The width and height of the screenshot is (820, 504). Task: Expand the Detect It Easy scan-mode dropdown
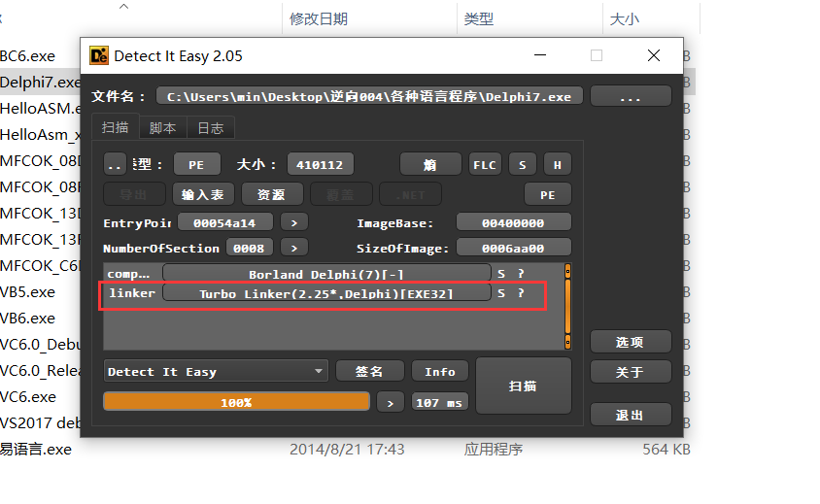coord(216,371)
